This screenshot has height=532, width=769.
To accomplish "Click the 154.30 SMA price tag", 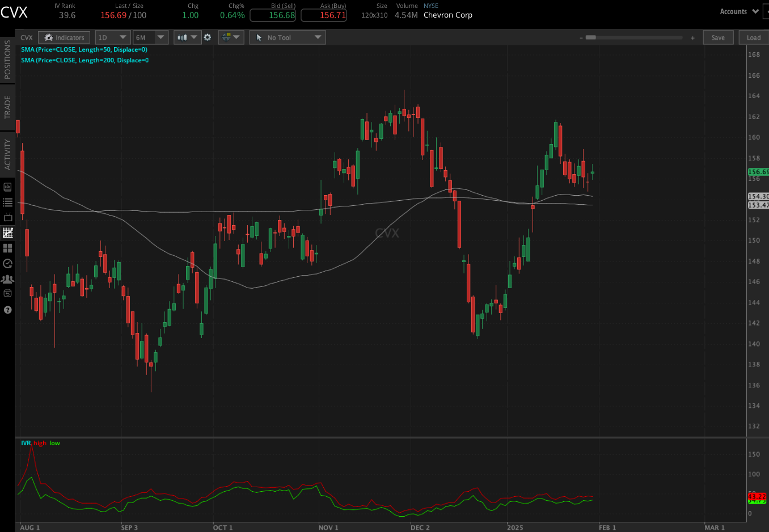I will point(758,196).
